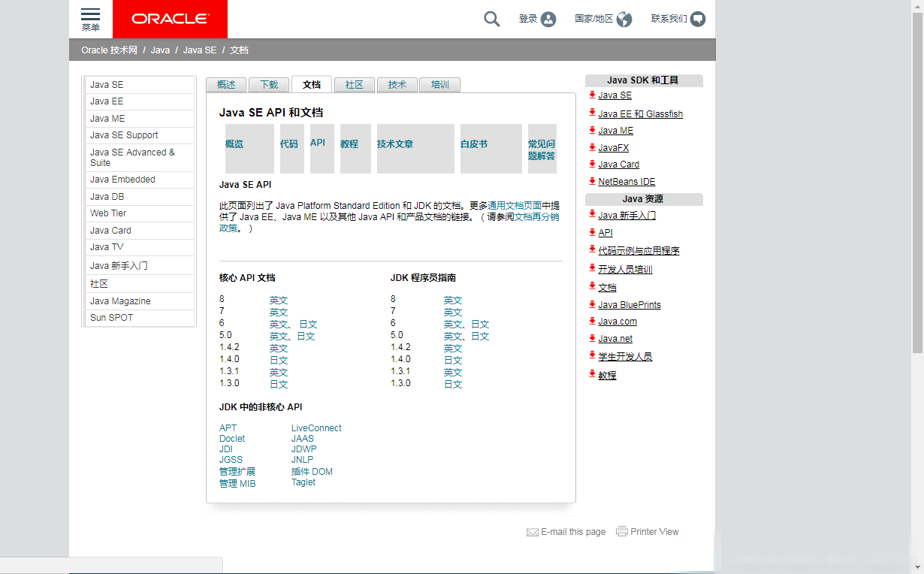Open the JAAS link
The width and height of the screenshot is (924, 574).
[x=303, y=439]
